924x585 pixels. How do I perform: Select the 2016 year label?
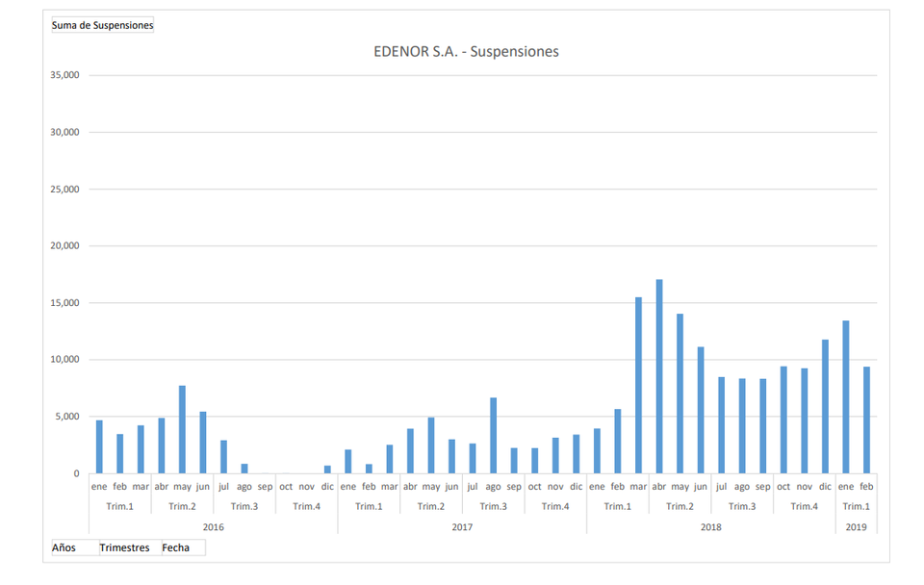[214, 527]
